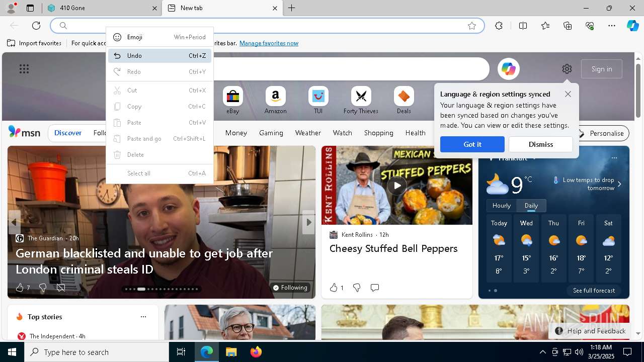Click Import favorites in favorites bar
This screenshot has height=362, width=644.
click(34, 43)
